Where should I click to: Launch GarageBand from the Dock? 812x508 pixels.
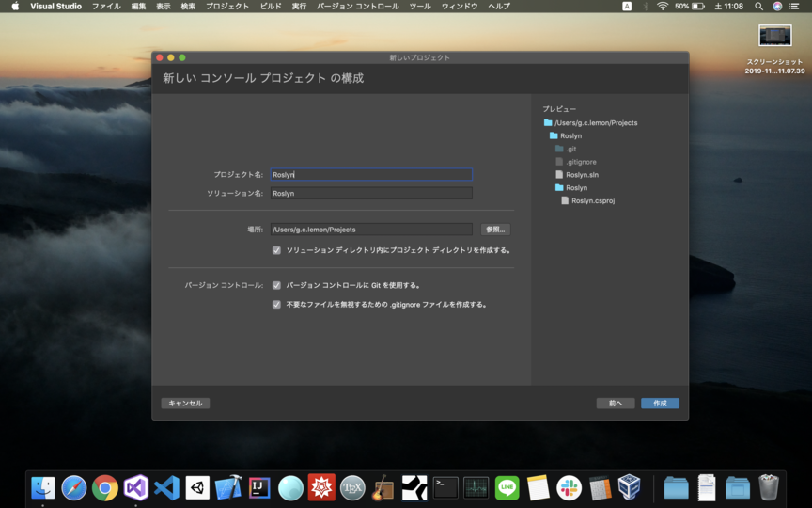pyautogui.click(x=383, y=488)
